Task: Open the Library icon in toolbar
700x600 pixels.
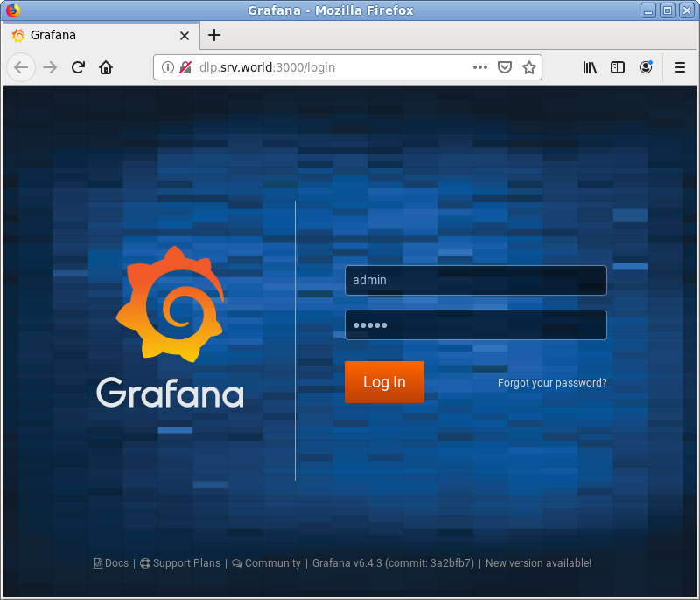Action: click(590, 67)
